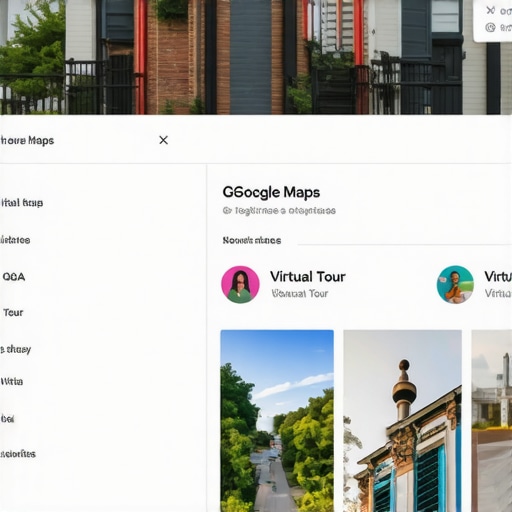This screenshot has width=512, height=512.
Task: Select the Q&A sidebar item
Action: [14, 277]
